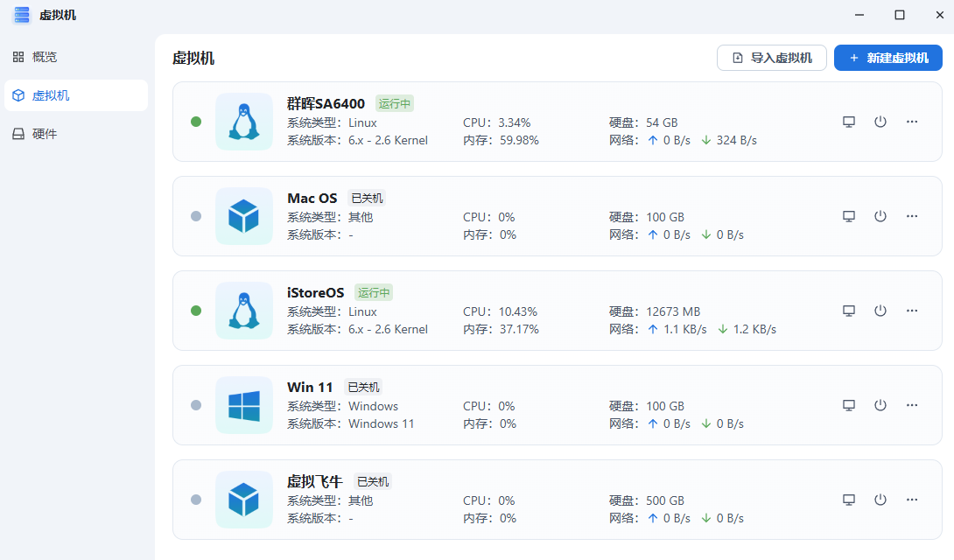Power on the Win 11 VM
Viewport: 954px width, 560px height.
click(880, 405)
